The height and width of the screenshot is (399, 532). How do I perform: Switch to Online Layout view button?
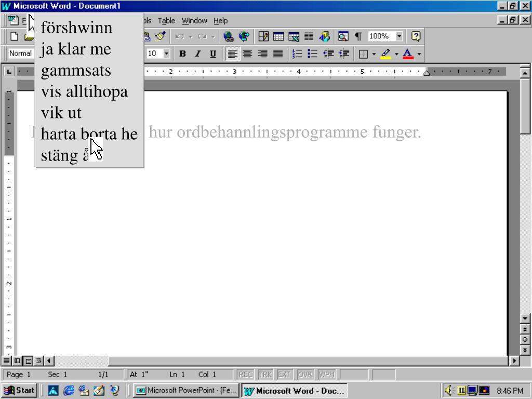tap(17, 361)
